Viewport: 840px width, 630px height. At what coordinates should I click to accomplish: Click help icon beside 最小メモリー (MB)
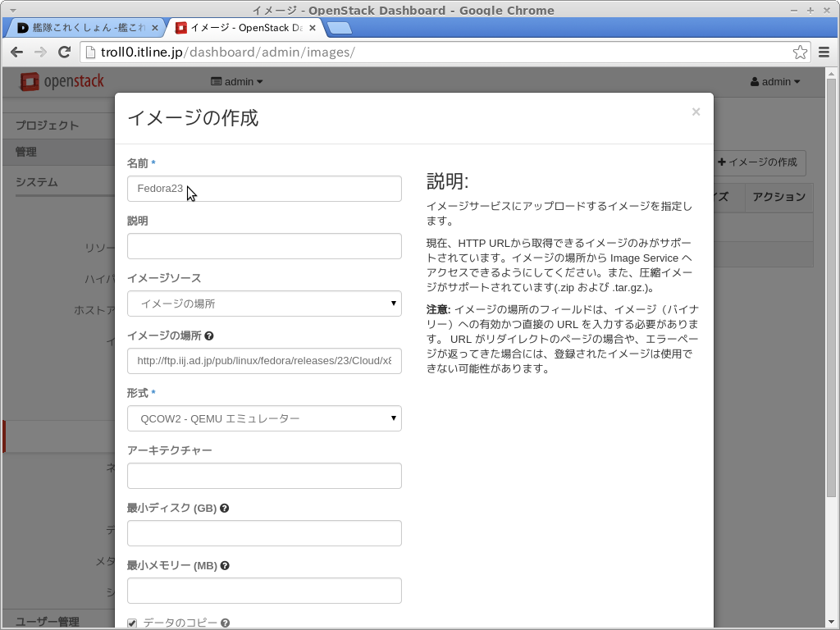pyautogui.click(x=225, y=565)
